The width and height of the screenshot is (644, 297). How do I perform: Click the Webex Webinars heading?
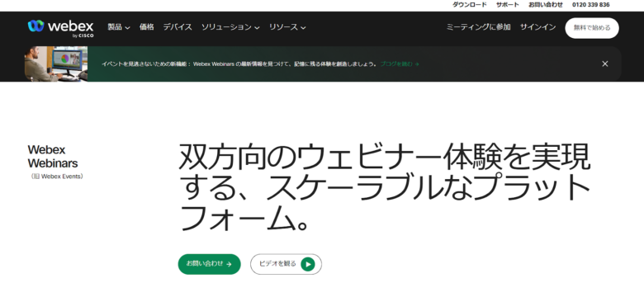(53, 156)
